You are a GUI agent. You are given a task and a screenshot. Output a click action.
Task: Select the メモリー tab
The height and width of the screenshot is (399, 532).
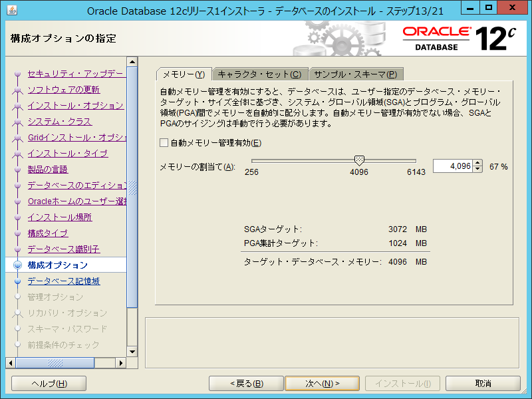184,74
